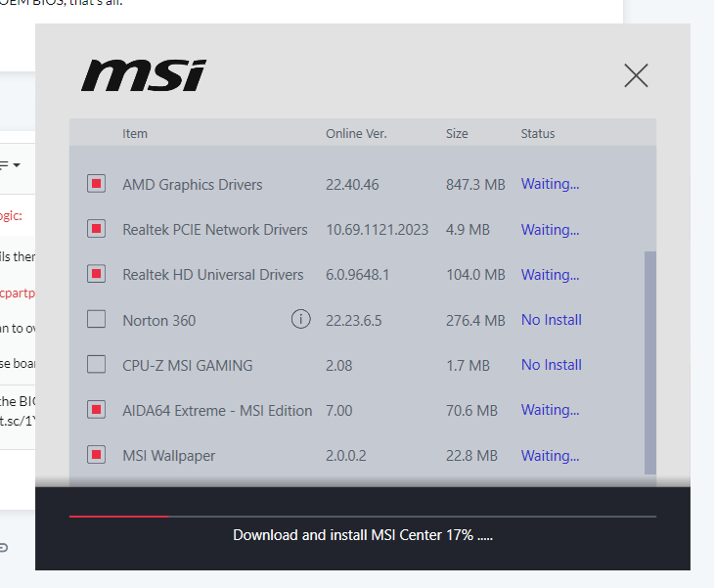The width and height of the screenshot is (714, 588).
Task: Uncheck the AMD Graphics Drivers checkbox
Action: coord(96,184)
